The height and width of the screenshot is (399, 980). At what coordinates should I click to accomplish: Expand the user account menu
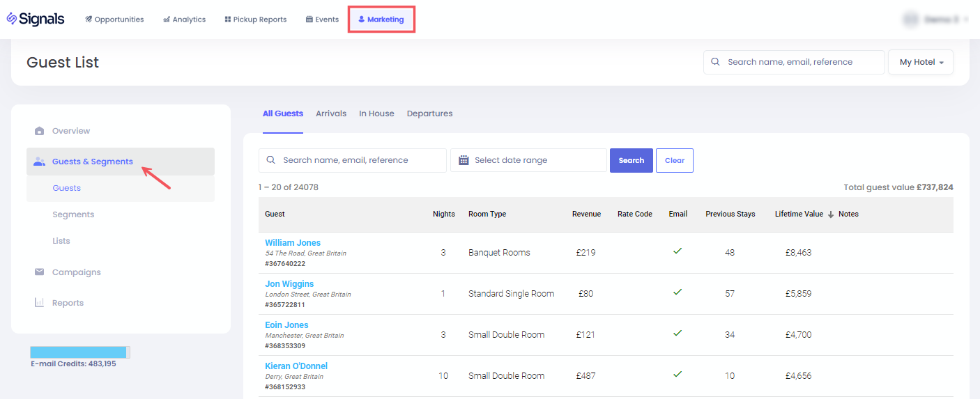[x=936, y=19]
